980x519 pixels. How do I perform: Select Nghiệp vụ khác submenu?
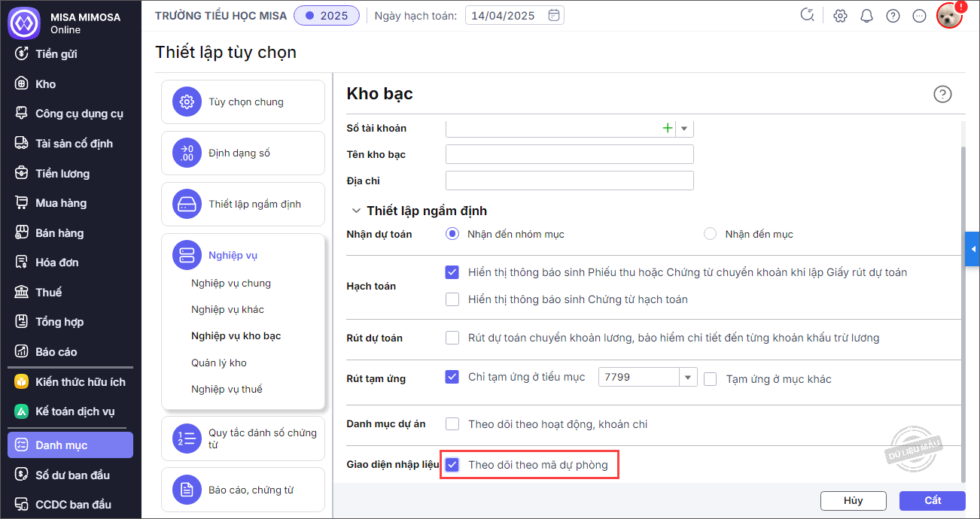point(227,310)
